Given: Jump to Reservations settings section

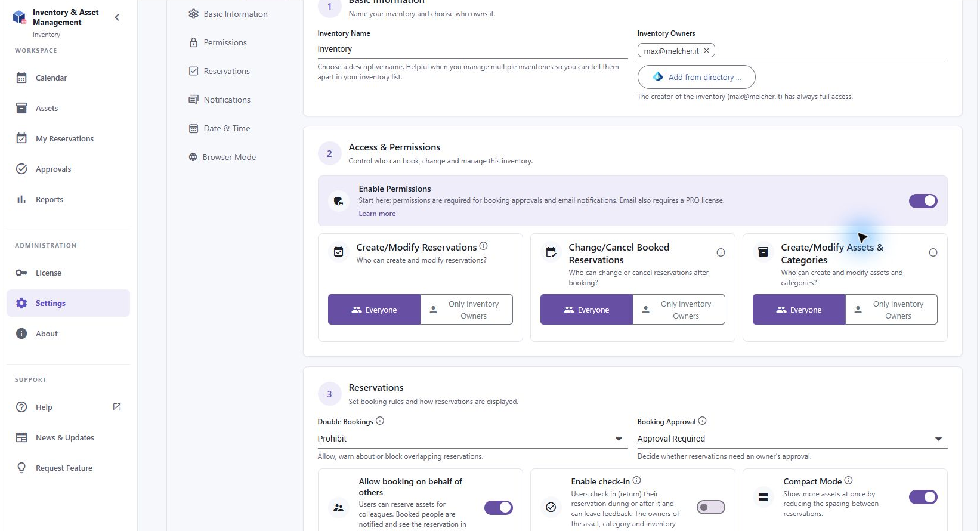Looking at the screenshot, I should [x=220, y=71].
